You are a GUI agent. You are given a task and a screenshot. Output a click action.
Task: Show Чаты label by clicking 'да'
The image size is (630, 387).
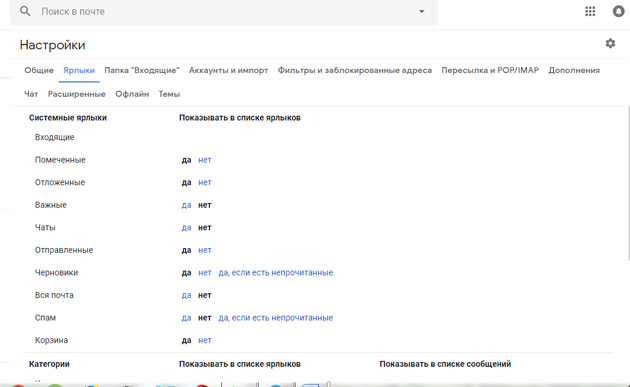(x=186, y=227)
